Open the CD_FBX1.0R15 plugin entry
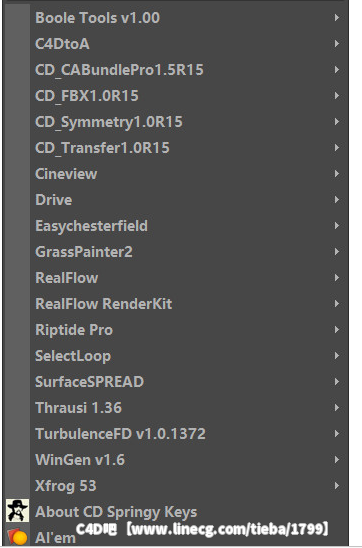Viewport: 362px width, 548px height. point(176,96)
